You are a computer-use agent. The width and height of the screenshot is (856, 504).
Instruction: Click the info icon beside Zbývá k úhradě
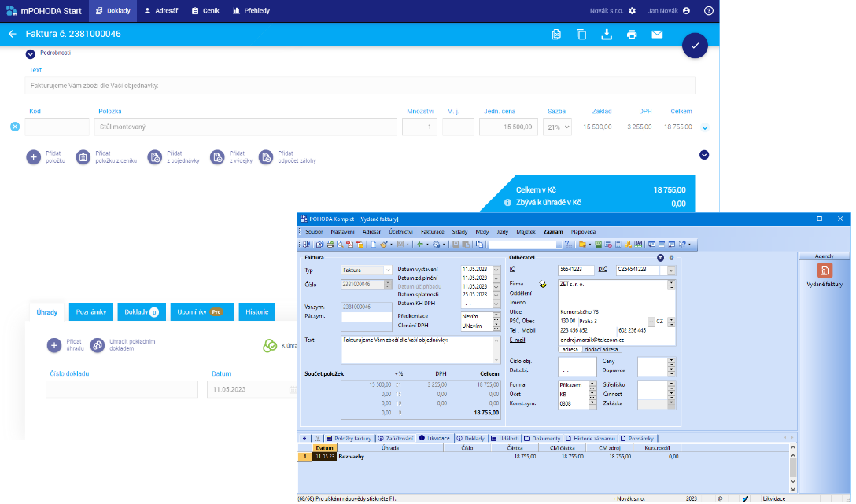pos(507,202)
